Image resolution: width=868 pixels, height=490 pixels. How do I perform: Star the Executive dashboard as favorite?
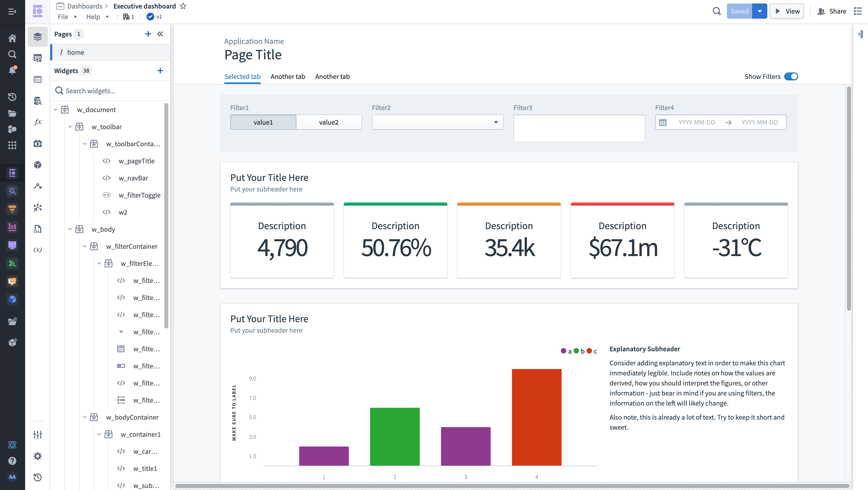click(x=183, y=6)
